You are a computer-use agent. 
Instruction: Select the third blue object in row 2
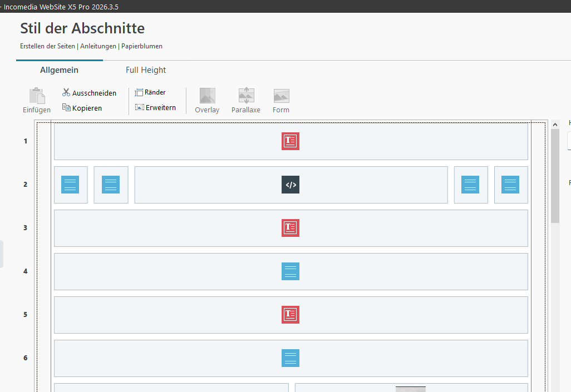click(470, 185)
